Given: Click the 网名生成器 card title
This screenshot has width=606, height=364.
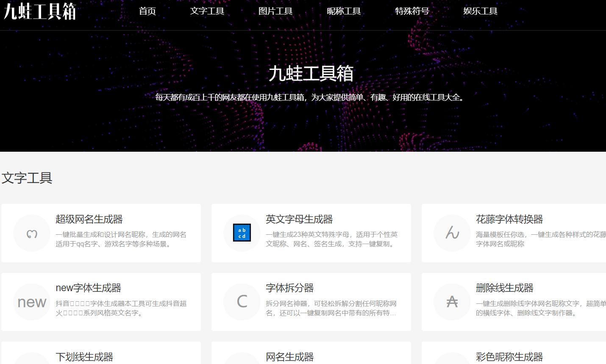Looking at the screenshot, I should click(289, 357).
